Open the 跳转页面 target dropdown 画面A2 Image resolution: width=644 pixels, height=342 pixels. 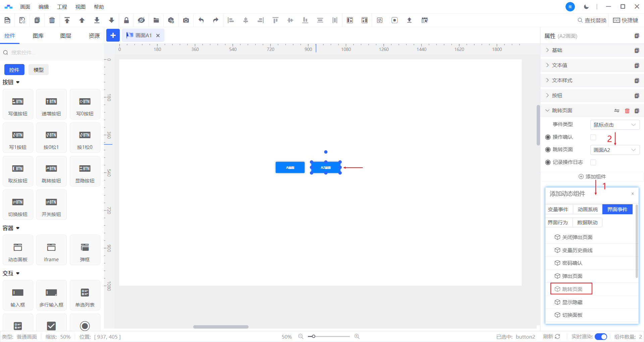[x=614, y=150]
